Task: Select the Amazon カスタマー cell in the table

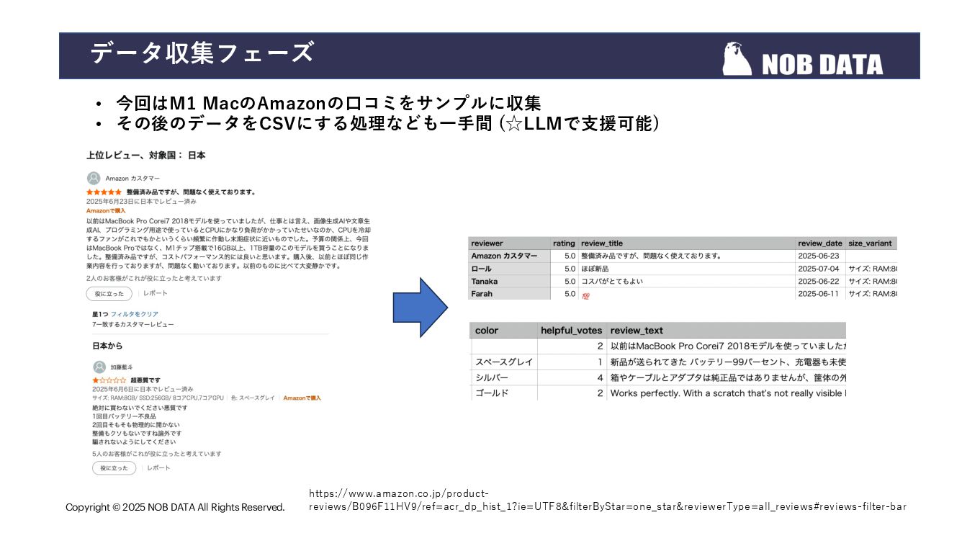Action: click(509, 256)
